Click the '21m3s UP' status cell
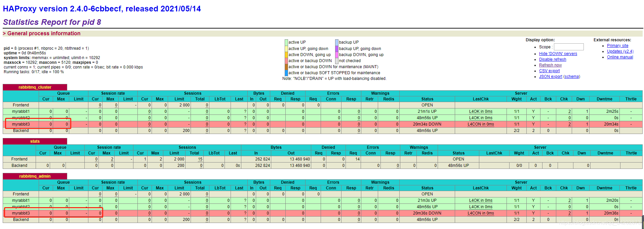The image size is (644, 229). coord(427,200)
